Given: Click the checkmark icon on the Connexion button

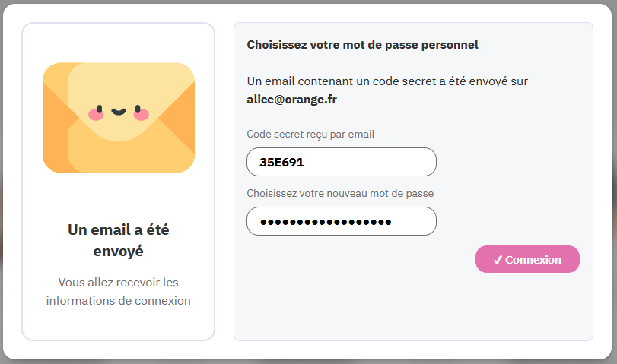Looking at the screenshot, I should (498, 260).
